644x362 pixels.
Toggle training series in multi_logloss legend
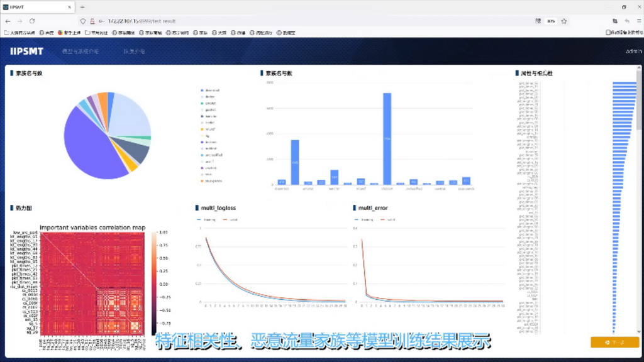[x=206, y=219]
